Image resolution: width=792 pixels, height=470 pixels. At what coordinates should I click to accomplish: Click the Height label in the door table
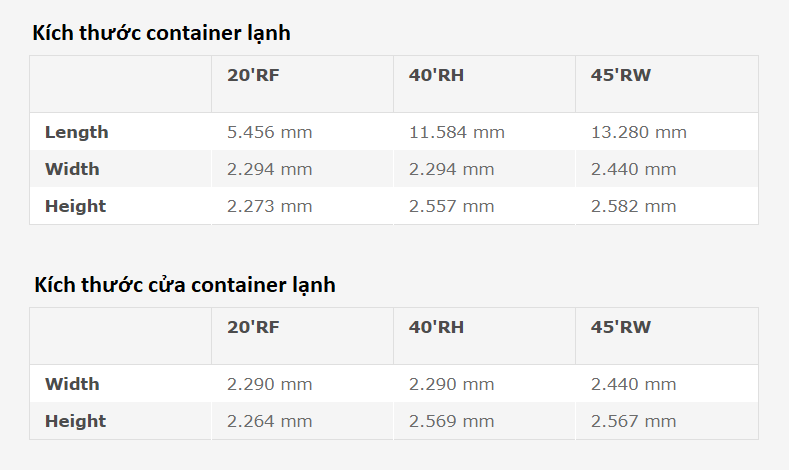point(75,421)
